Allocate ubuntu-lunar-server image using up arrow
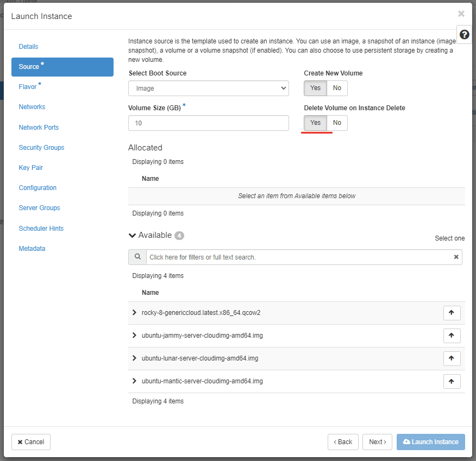This screenshot has height=461, width=476. pos(452,358)
